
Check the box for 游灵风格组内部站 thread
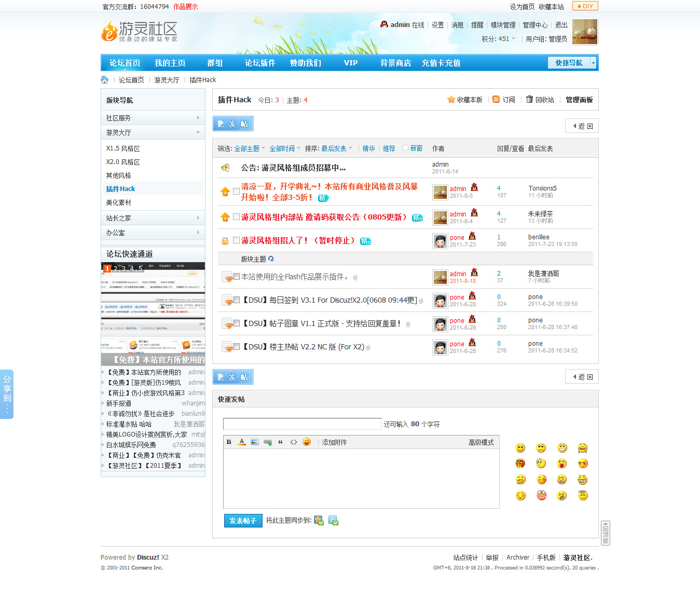(236, 216)
